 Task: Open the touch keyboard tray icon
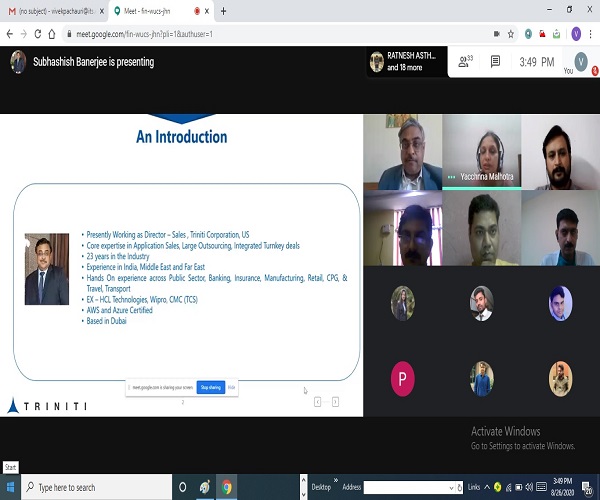(541, 487)
